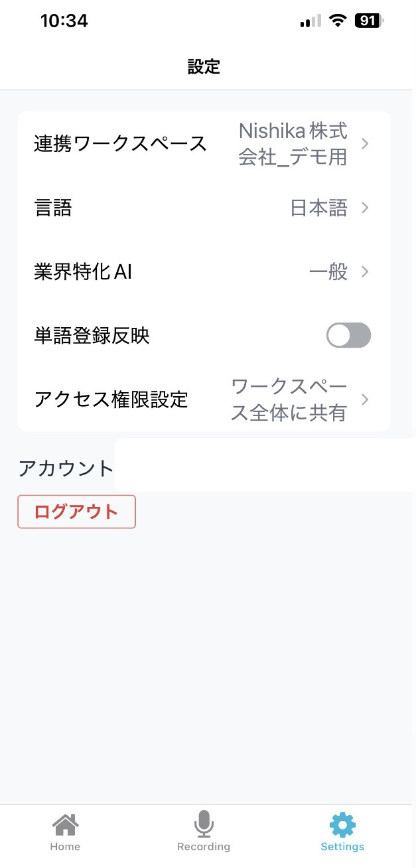Open the アクセス権限設定 chevron
Image resolution: width=416 pixels, height=868 pixels.
click(x=365, y=399)
